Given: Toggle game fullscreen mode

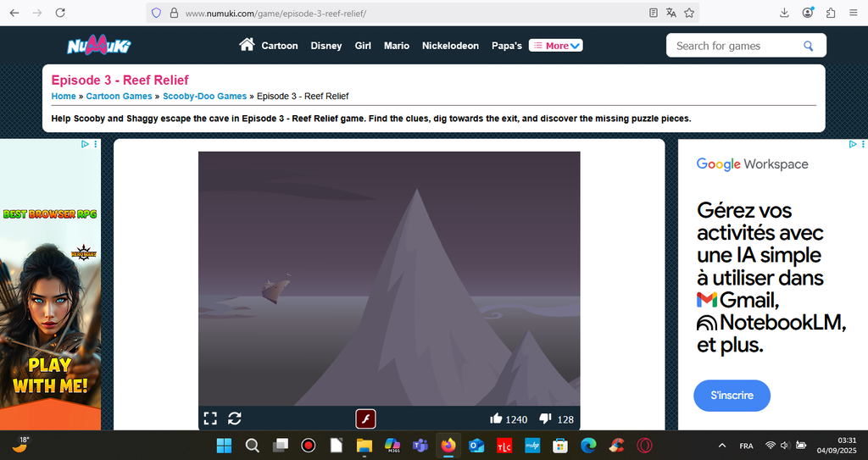Looking at the screenshot, I should tap(210, 418).
